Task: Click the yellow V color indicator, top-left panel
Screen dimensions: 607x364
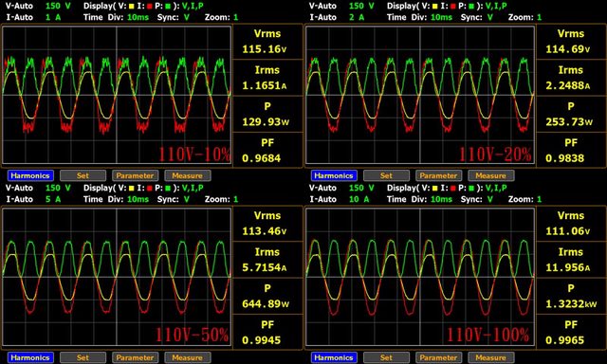Action: 131,7
